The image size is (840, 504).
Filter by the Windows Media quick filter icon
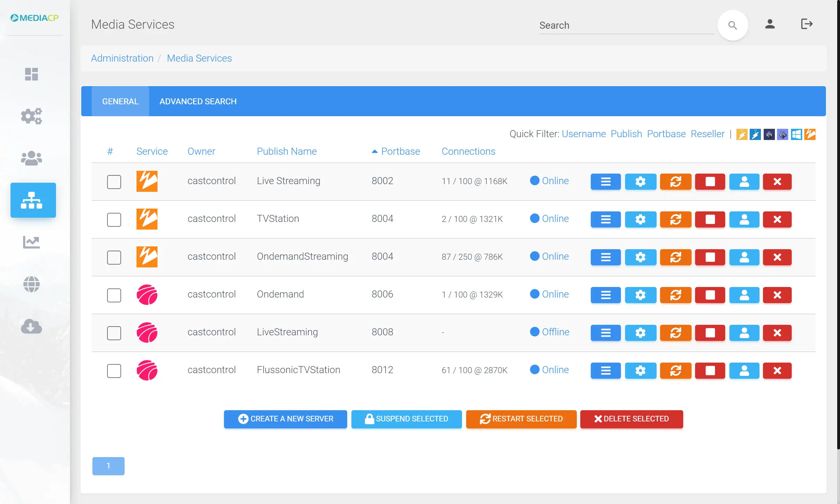pyautogui.click(x=797, y=134)
